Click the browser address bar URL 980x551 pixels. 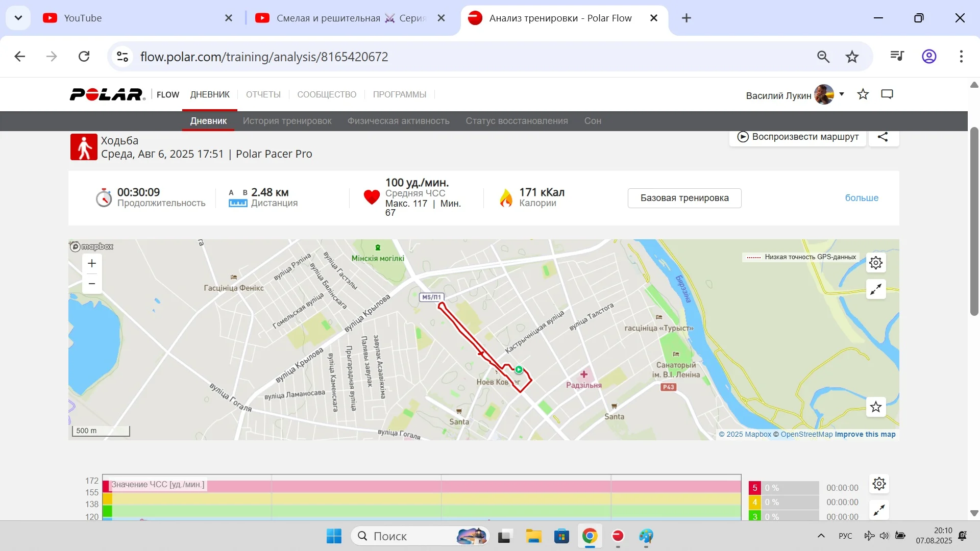[x=264, y=57]
